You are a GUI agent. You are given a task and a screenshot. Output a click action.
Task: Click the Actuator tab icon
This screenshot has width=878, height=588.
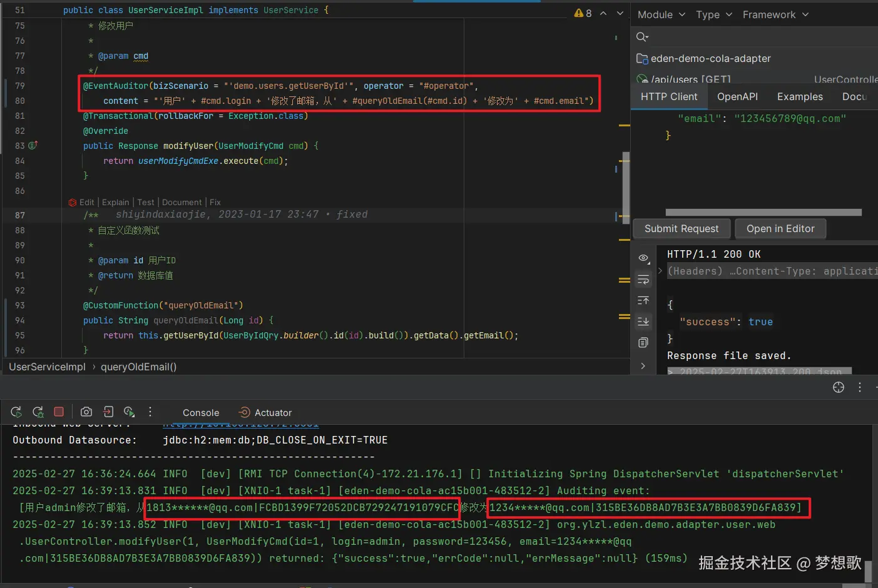point(245,412)
